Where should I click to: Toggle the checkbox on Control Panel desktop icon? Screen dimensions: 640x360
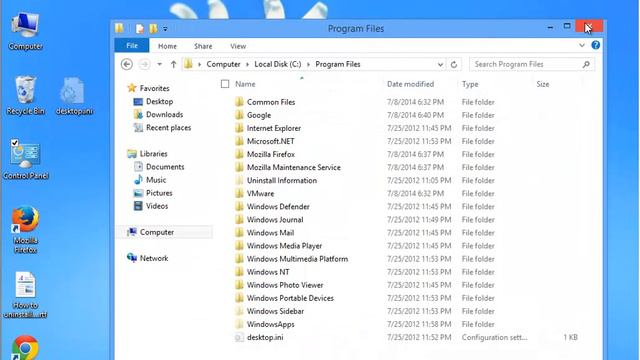15,143
